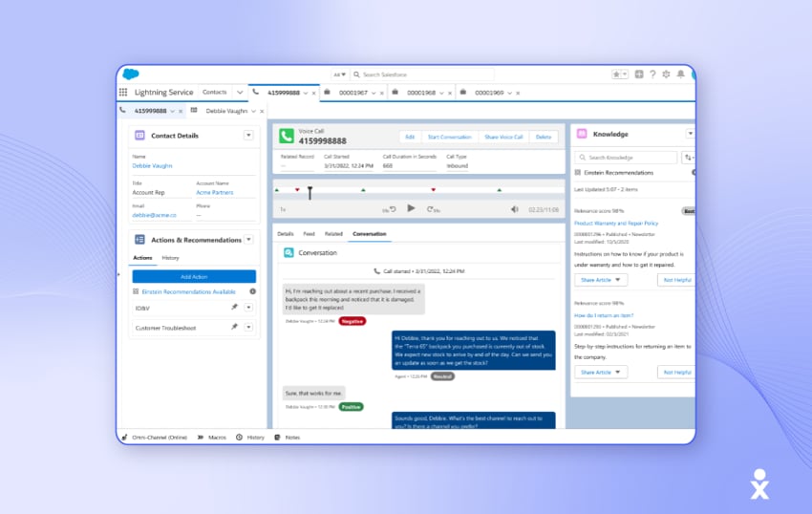The image size is (812, 514).
Task: Open the 00001969 tab dropdown arrow
Action: pyautogui.click(x=509, y=94)
